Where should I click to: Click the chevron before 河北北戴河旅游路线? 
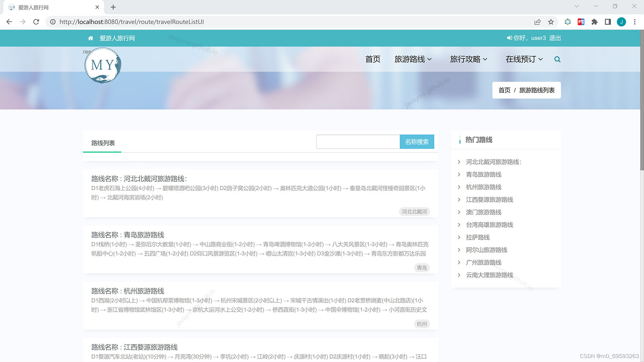(459, 162)
